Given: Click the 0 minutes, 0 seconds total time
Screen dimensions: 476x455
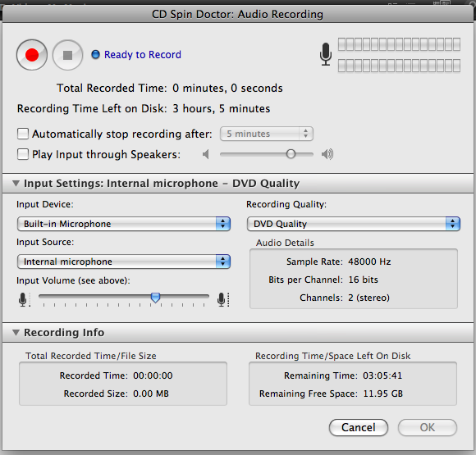Looking at the screenshot, I should [227, 88].
